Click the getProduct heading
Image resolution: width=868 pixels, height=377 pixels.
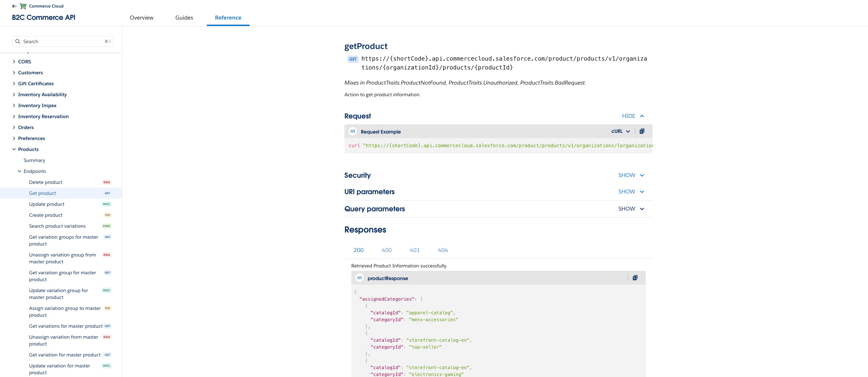click(x=366, y=46)
